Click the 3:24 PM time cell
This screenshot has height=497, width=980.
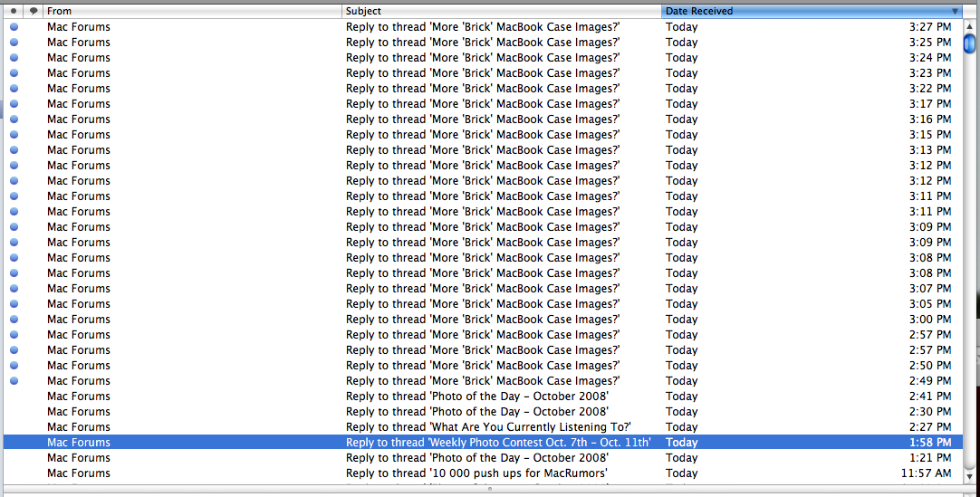(x=930, y=57)
